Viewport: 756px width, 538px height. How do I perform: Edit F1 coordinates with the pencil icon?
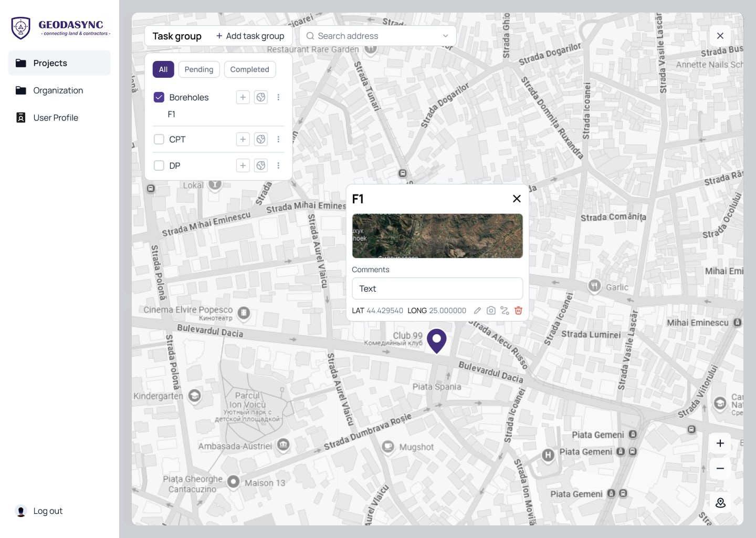[477, 311]
